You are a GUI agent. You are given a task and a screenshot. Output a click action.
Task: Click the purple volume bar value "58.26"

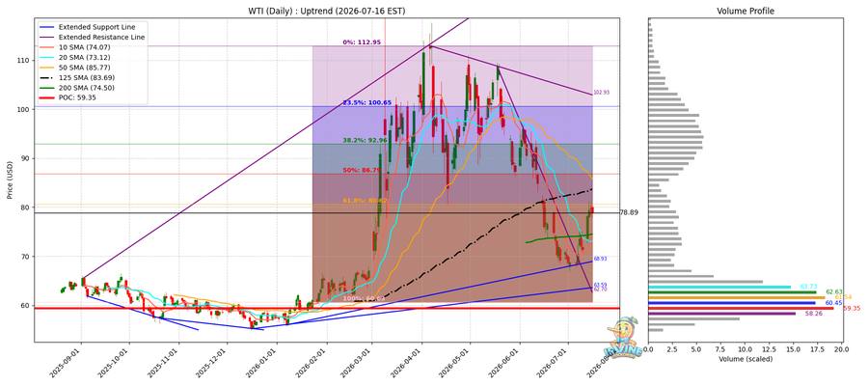[813, 314]
